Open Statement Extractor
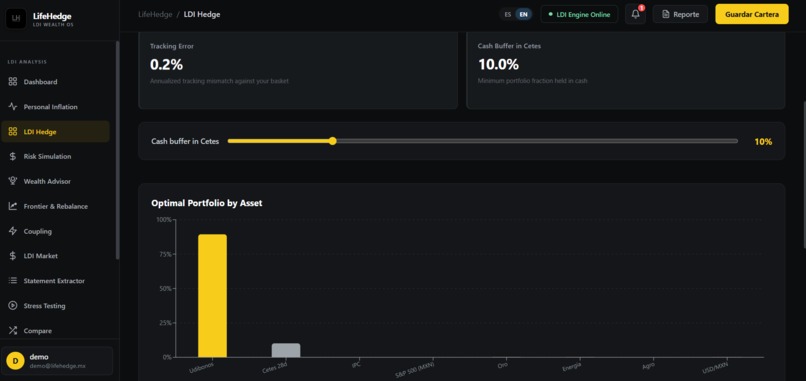 click(56, 281)
